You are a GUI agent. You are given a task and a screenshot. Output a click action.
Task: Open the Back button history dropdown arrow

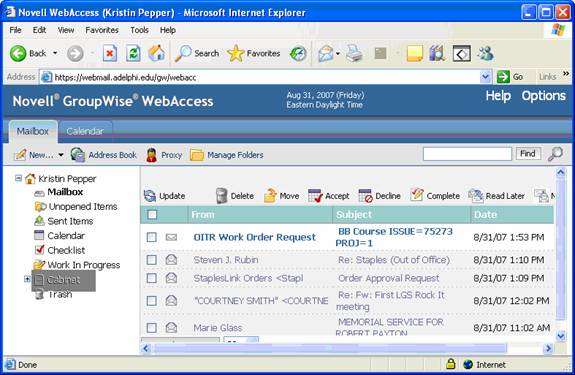point(55,54)
